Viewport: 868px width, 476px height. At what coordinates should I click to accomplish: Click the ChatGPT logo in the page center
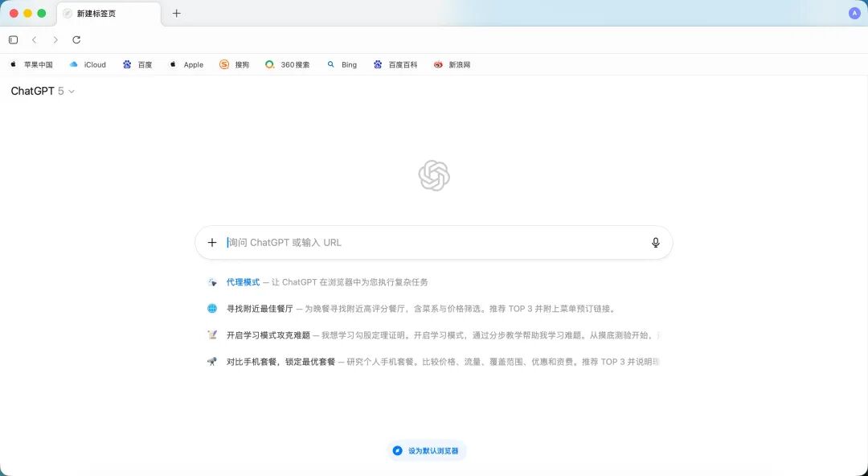pos(434,175)
